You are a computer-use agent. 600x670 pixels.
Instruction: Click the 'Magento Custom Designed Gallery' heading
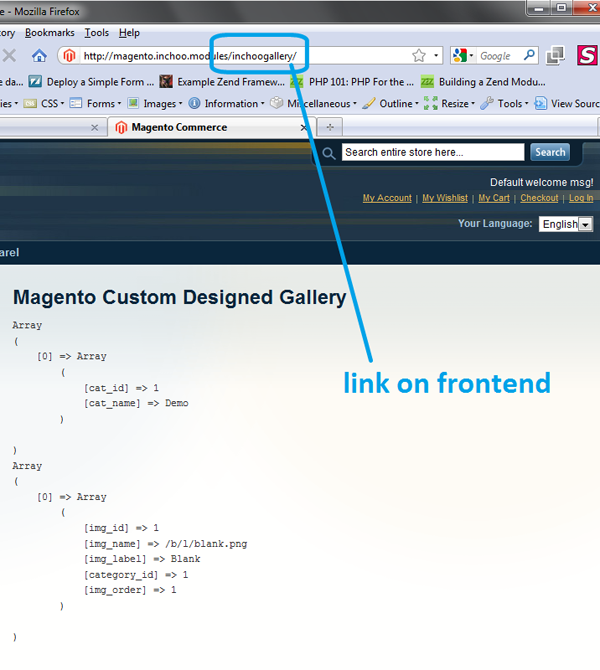point(179,297)
